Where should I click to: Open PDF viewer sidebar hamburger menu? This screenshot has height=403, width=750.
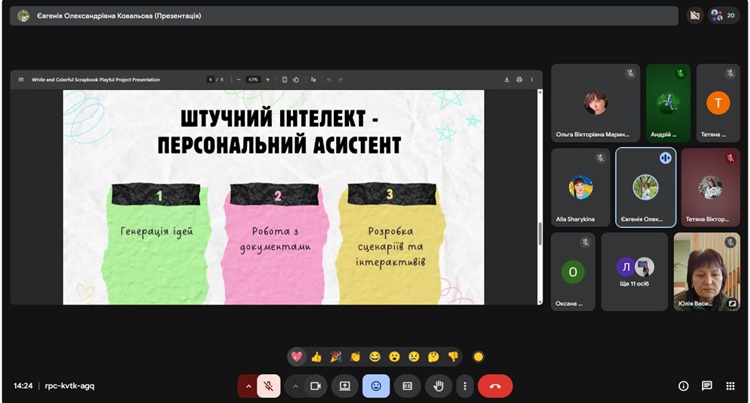pos(20,79)
